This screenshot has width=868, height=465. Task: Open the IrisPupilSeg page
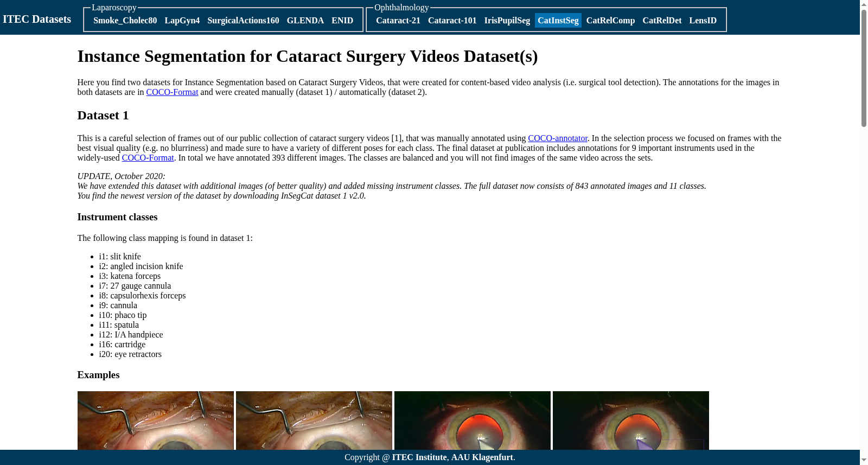click(507, 21)
